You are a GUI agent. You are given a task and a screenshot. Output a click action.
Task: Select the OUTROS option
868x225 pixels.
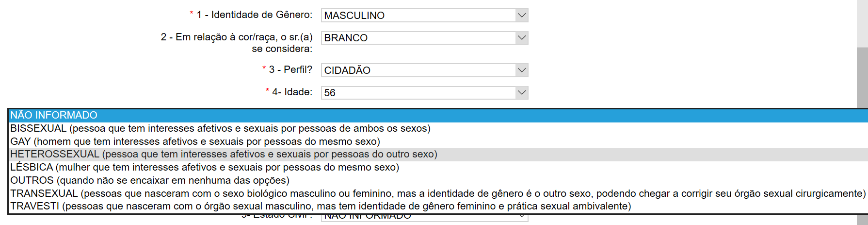click(x=150, y=180)
